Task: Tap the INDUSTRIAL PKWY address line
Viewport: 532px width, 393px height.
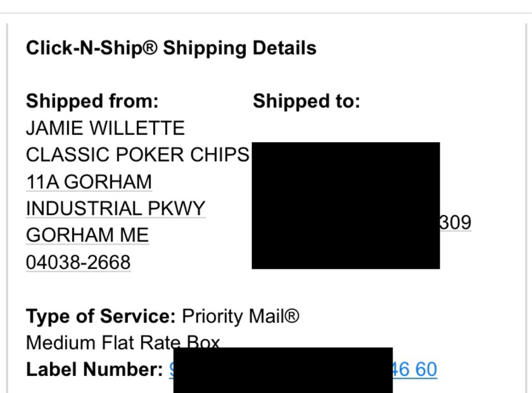Action: (x=115, y=209)
